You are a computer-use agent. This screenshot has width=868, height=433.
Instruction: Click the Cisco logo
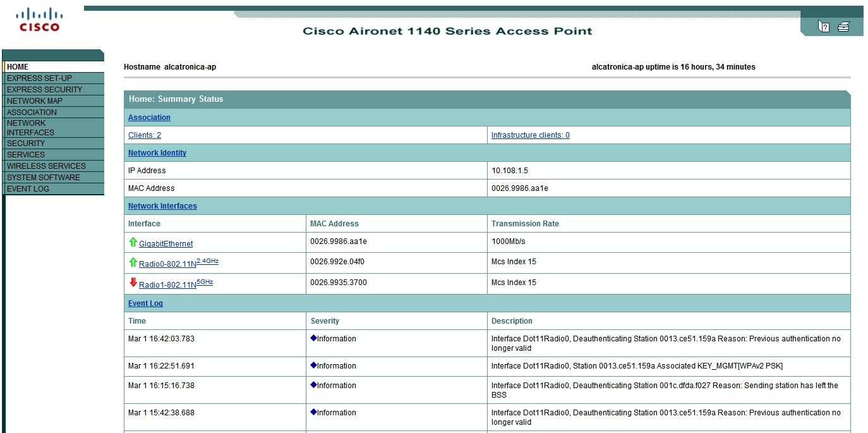[39, 20]
